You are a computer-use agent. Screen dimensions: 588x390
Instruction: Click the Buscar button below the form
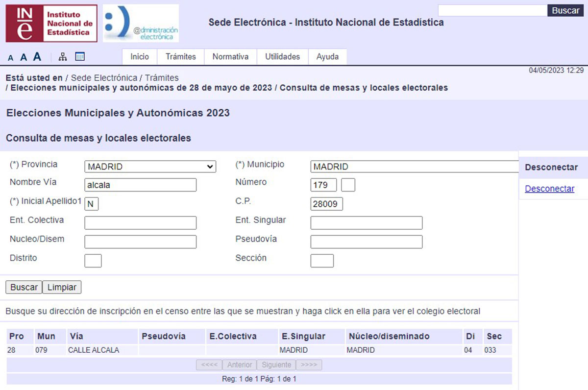click(x=23, y=288)
